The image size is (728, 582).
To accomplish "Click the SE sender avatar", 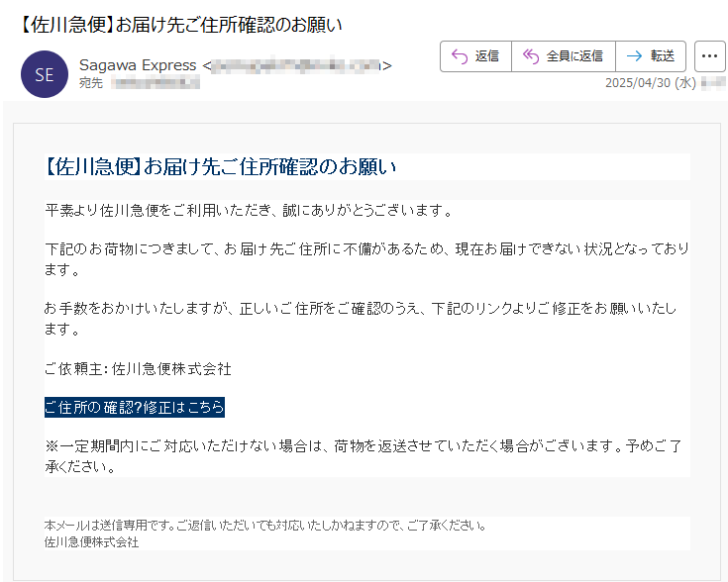I will [x=45, y=74].
